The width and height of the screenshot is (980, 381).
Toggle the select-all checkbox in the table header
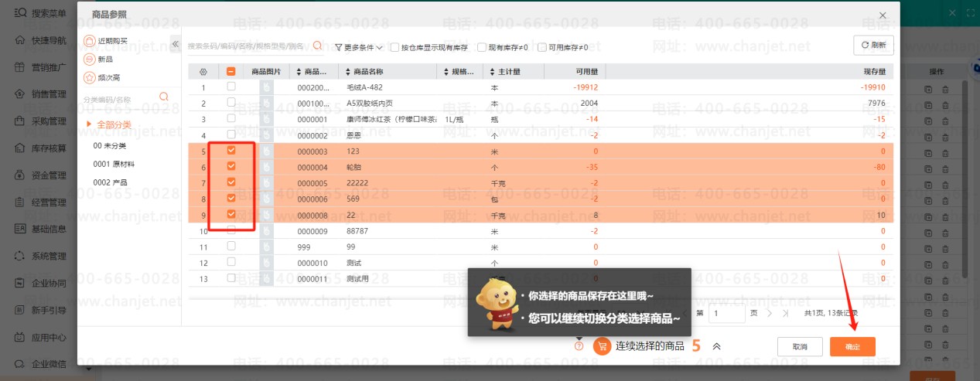coord(231,72)
